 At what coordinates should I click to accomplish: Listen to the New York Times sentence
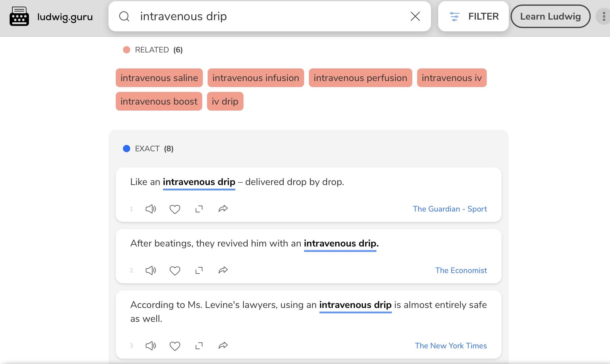point(151,346)
